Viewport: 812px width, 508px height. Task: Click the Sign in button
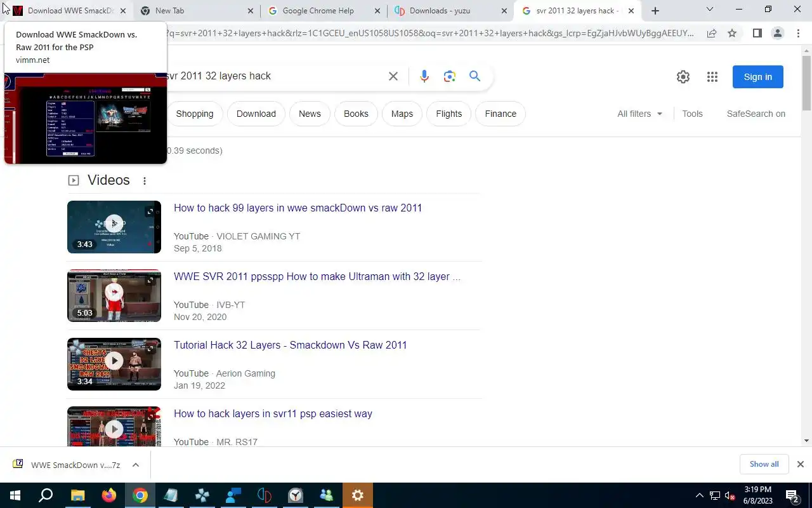758,77
